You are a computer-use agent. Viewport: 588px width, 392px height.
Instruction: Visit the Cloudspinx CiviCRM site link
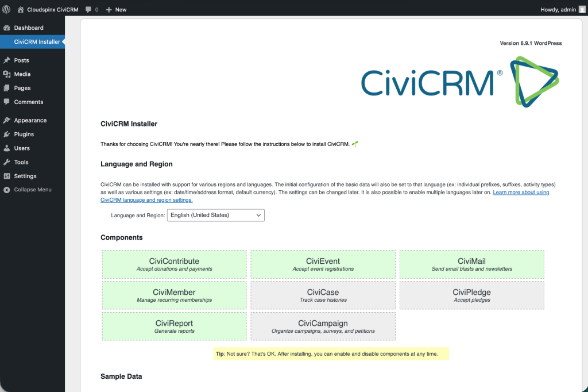point(51,9)
